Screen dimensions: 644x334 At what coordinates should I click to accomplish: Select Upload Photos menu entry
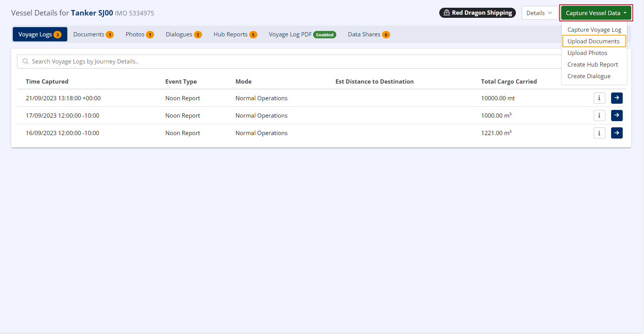(x=587, y=53)
